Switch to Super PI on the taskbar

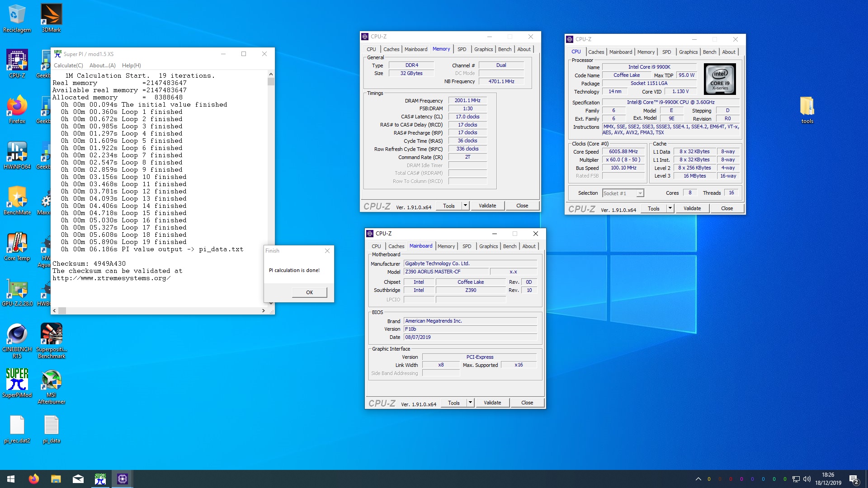pos(100,479)
